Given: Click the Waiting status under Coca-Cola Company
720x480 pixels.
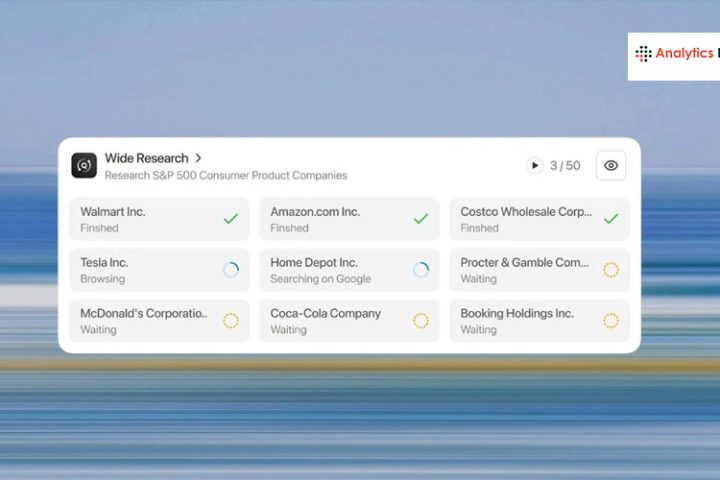Looking at the screenshot, I should click(x=288, y=330).
